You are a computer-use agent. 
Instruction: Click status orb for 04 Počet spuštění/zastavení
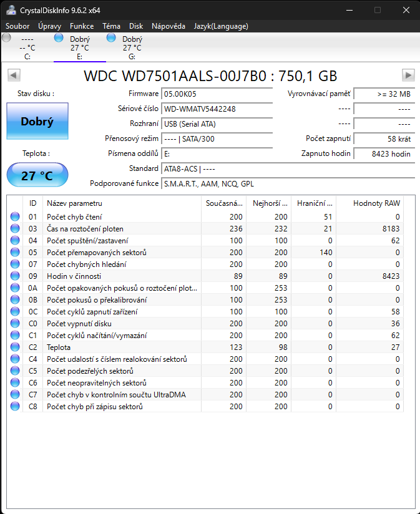click(15, 240)
